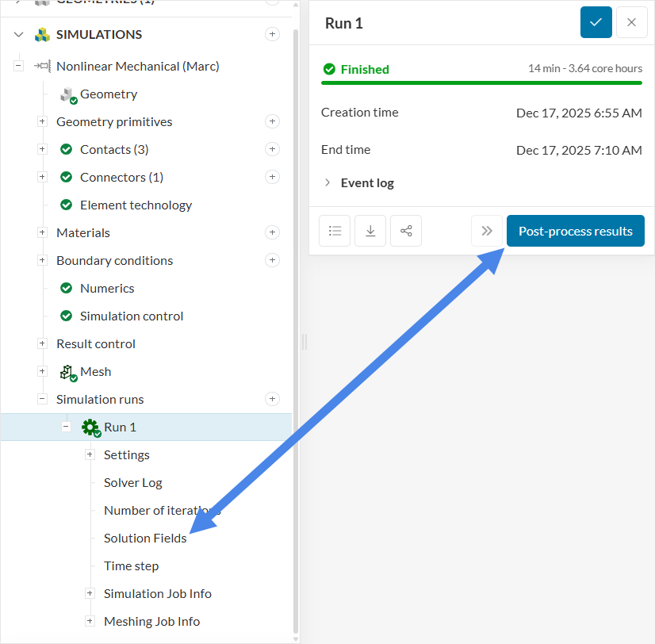This screenshot has width=655, height=644.
Task: Collapse the Simulation runs tree node
Action: (x=42, y=399)
